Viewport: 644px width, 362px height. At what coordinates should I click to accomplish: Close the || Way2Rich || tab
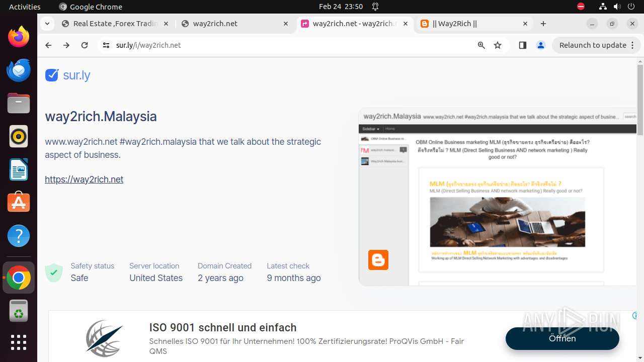[525, 24]
